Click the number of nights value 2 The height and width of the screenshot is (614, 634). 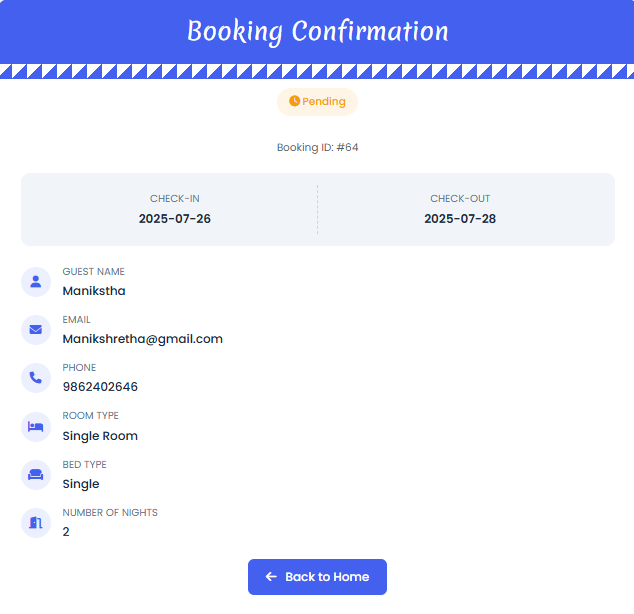(x=66, y=532)
